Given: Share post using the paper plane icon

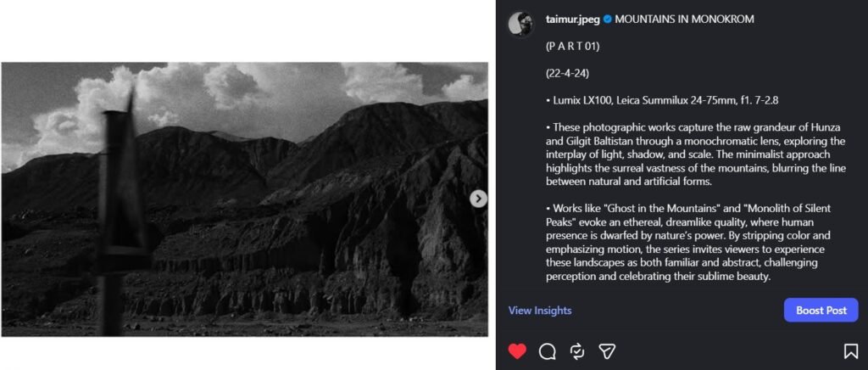Looking at the screenshot, I should (x=607, y=351).
